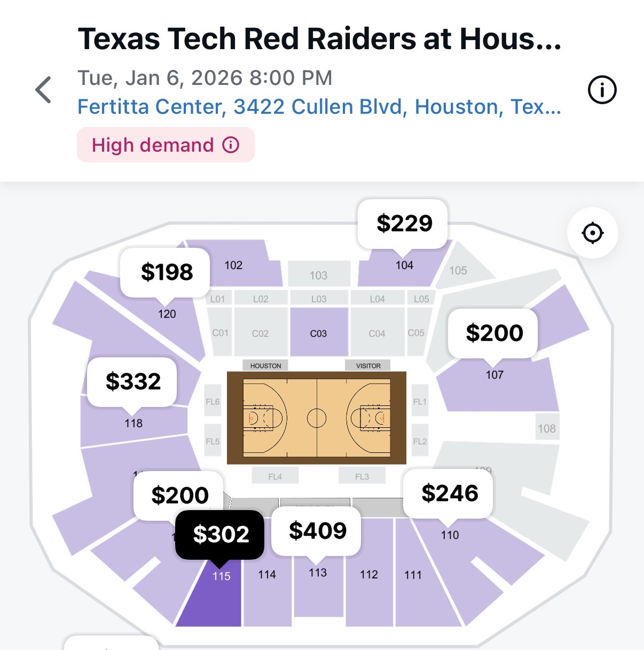644x650 pixels.
Task: Select the $246 price for section 110
Action: (449, 493)
